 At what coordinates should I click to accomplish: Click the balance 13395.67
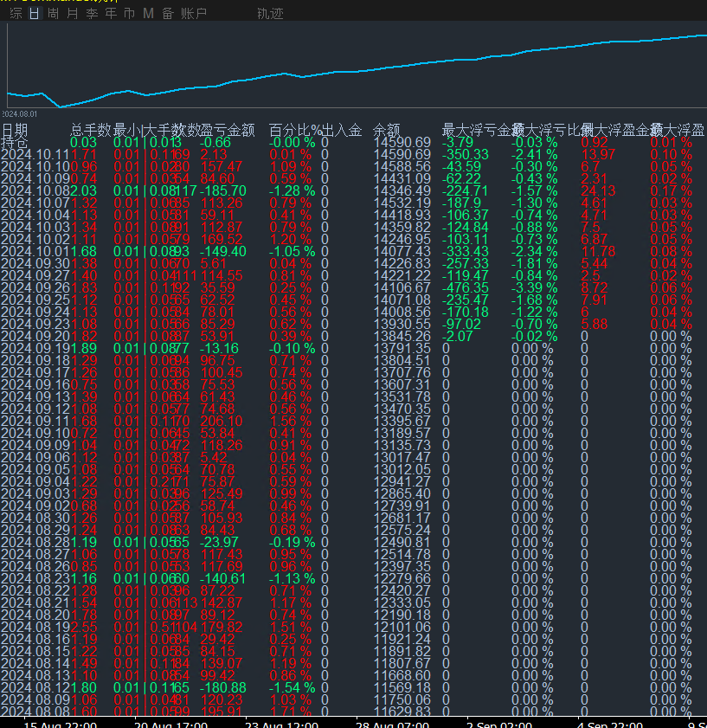pos(402,421)
